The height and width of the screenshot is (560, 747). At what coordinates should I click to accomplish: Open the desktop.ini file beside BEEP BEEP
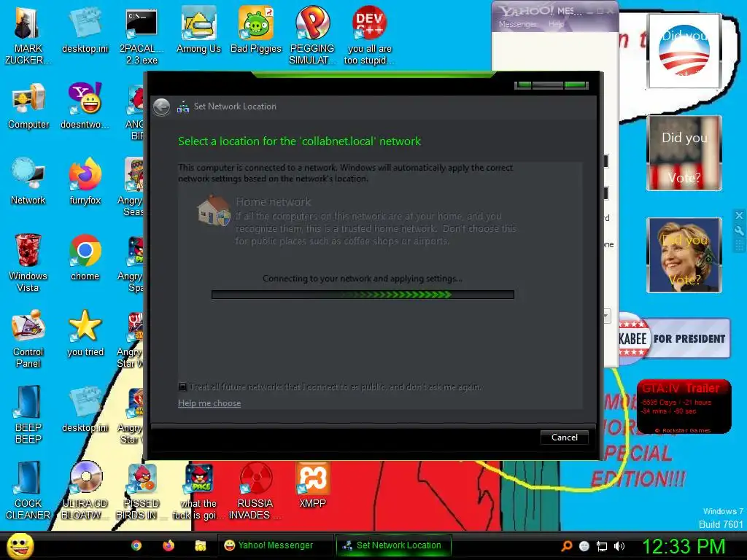pyautogui.click(x=85, y=410)
